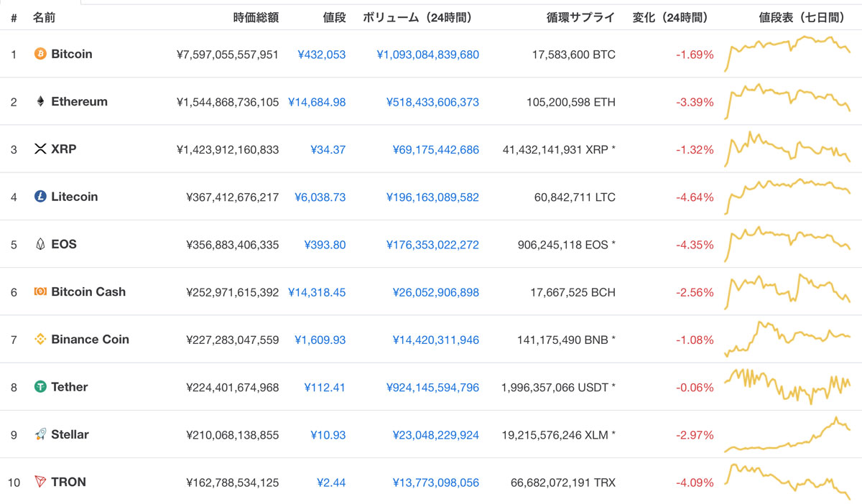Select XRP supply 41,432,141,931 XRP
The height and width of the screenshot is (504, 862).
[x=559, y=149]
